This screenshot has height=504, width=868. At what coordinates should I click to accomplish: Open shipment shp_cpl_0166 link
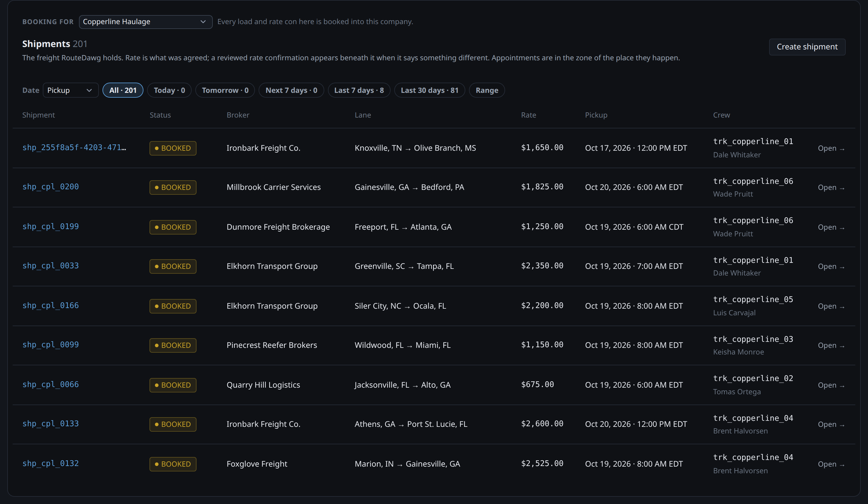coord(51,306)
